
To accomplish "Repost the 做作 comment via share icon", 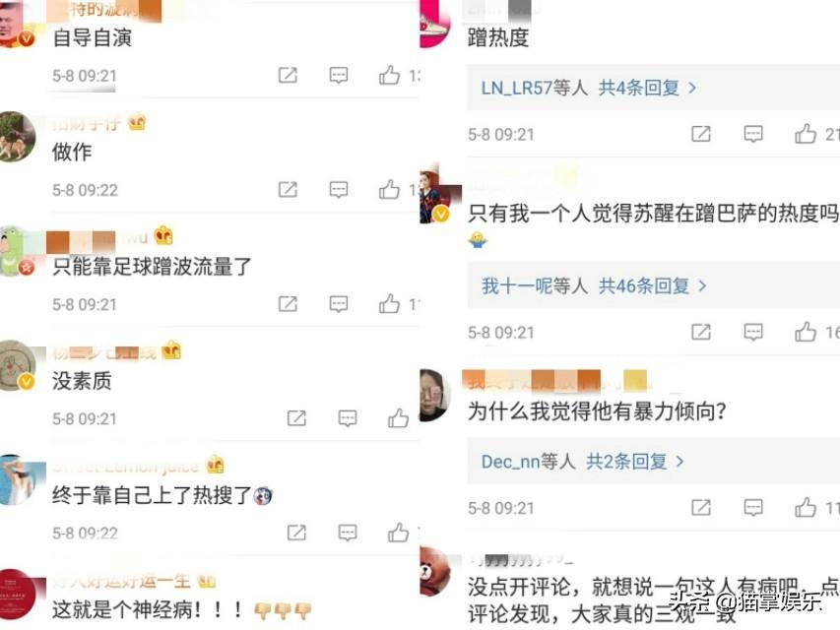I will [x=288, y=189].
